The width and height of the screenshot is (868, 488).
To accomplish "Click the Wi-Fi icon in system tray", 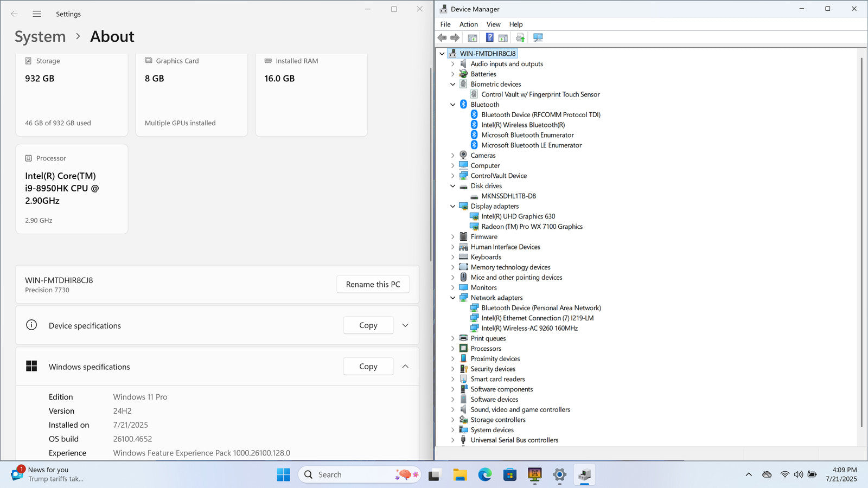I will click(x=784, y=474).
